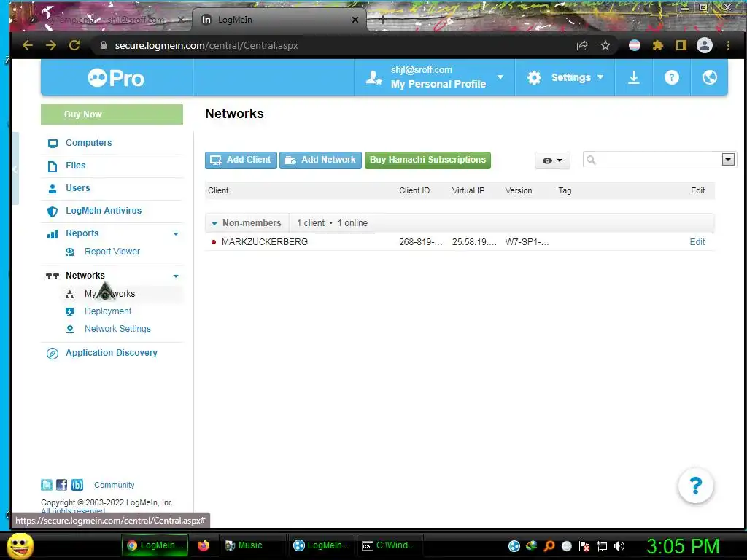Open the search box dropdown arrow
The image size is (747, 560).
pyautogui.click(x=728, y=160)
